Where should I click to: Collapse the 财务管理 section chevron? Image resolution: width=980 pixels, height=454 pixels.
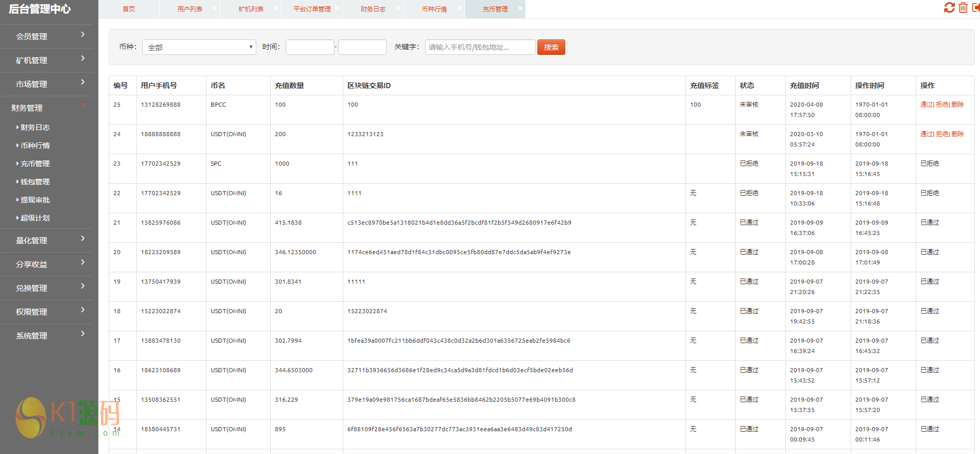click(83, 106)
